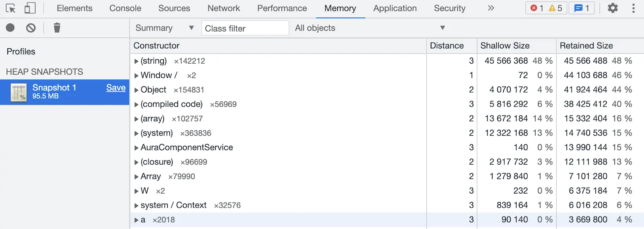644x229 pixels.
Task: Switch to the Security tab
Action: 450,8
